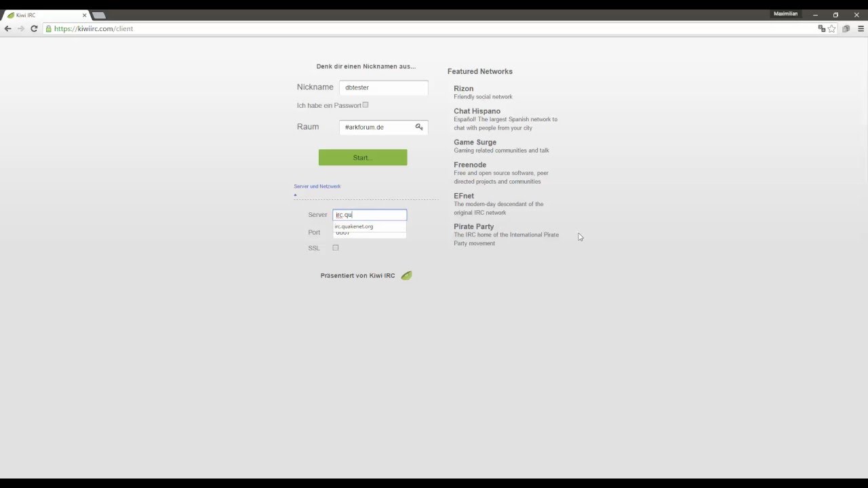Open the Chrome hamburger menu

click(861, 28)
